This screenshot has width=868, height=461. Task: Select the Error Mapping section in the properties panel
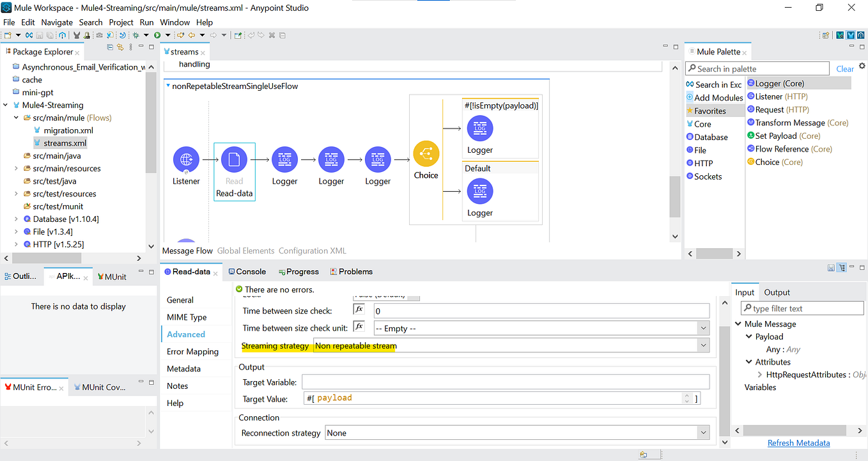[x=193, y=351]
